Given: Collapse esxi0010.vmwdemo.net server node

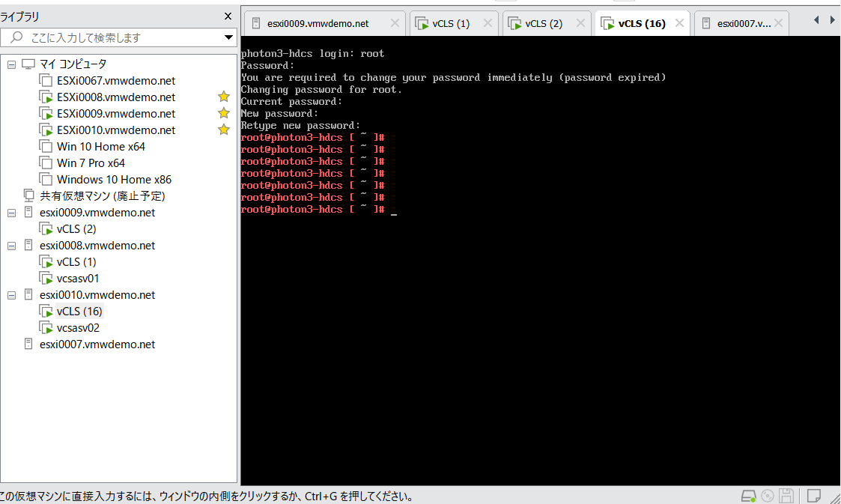Looking at the screenshot, I should [11, 295].
